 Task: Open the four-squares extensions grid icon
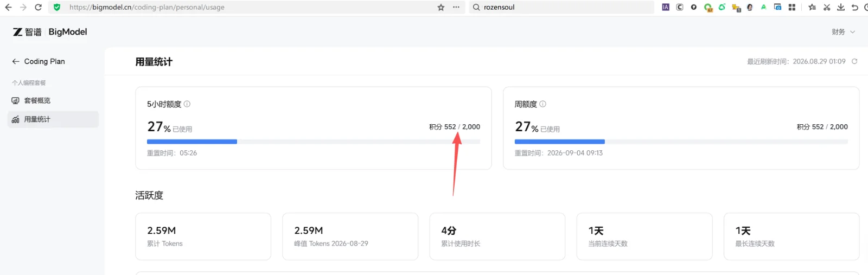792,7
